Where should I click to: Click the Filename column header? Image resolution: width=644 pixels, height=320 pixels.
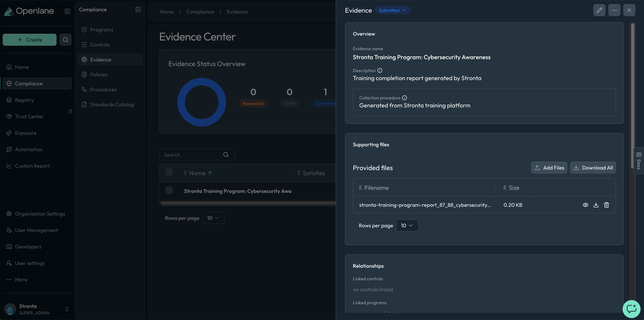(x=376, y=188)
